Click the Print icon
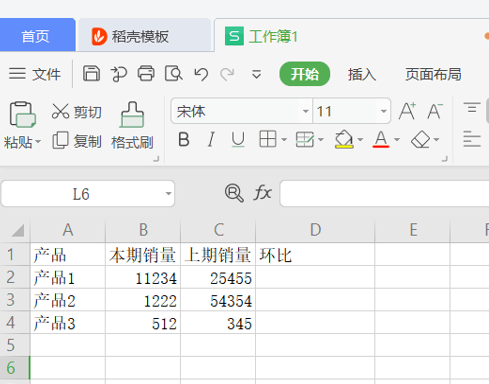This screenshot has height=384, width=489. pos(146,74)
